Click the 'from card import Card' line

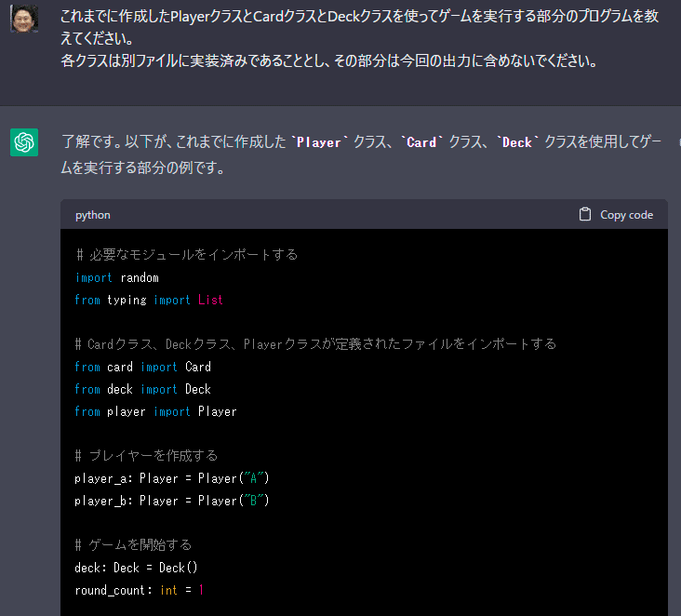(x=142, y=367)
